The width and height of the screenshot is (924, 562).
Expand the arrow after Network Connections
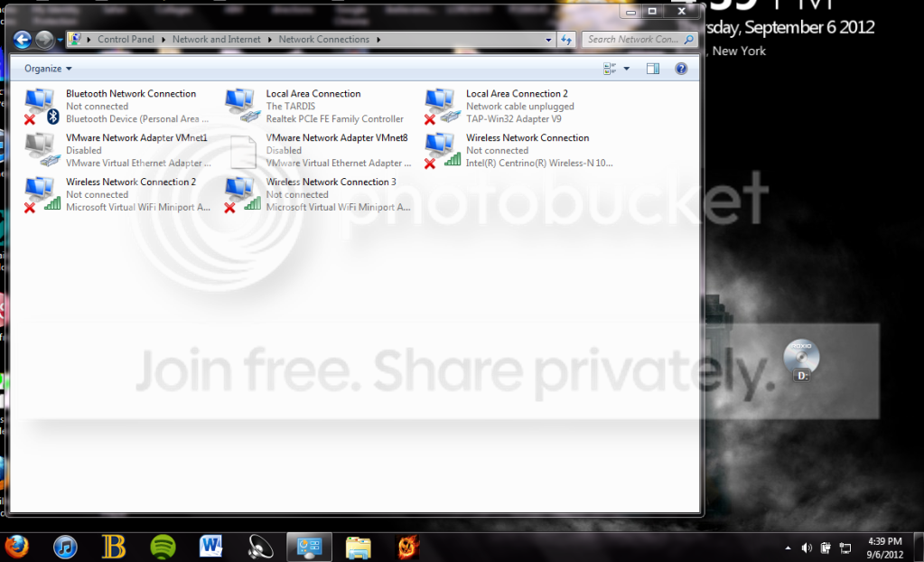click(378, 40)
